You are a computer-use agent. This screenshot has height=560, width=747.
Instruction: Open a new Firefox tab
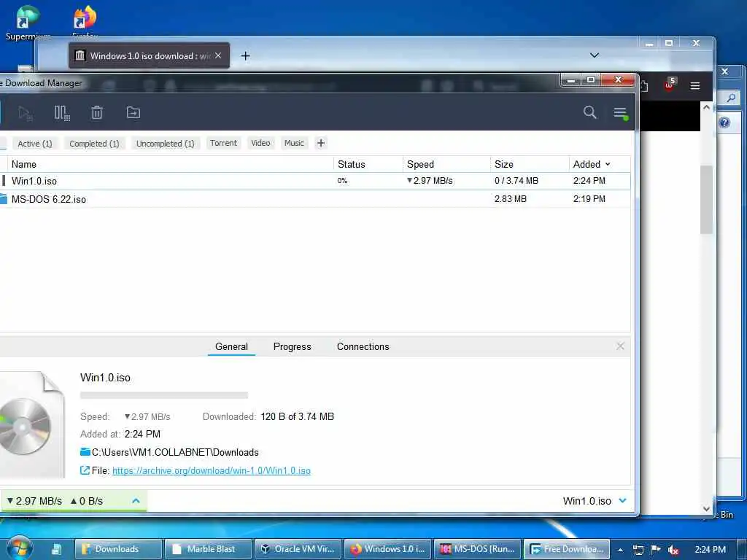click(x=245, y=56)
